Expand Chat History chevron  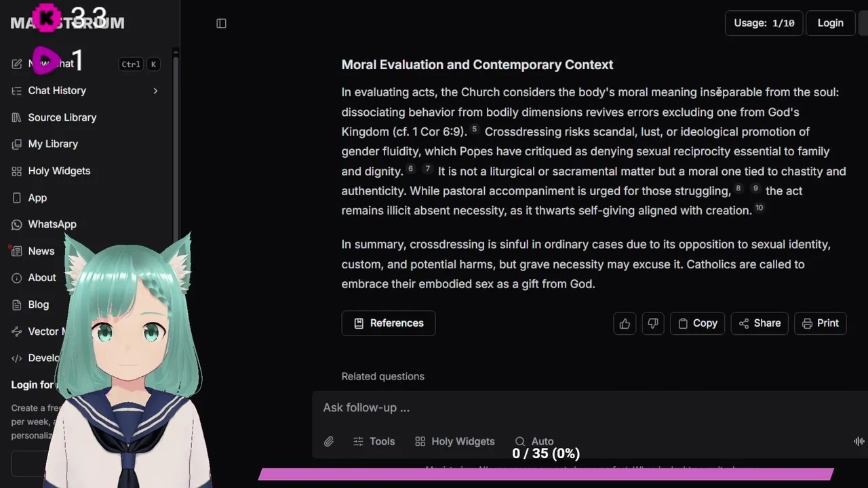click(x=155, y=91)
